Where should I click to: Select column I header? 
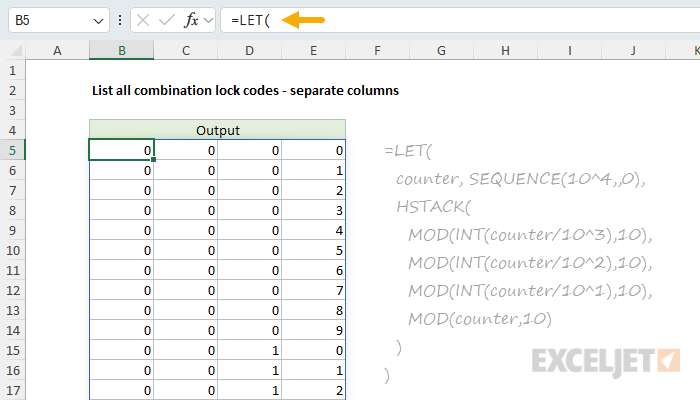click(x=570, y=50)
